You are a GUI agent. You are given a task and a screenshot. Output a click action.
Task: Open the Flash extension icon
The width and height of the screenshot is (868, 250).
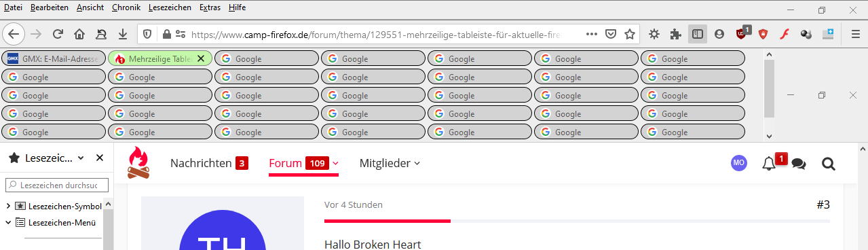click(782, 34)
